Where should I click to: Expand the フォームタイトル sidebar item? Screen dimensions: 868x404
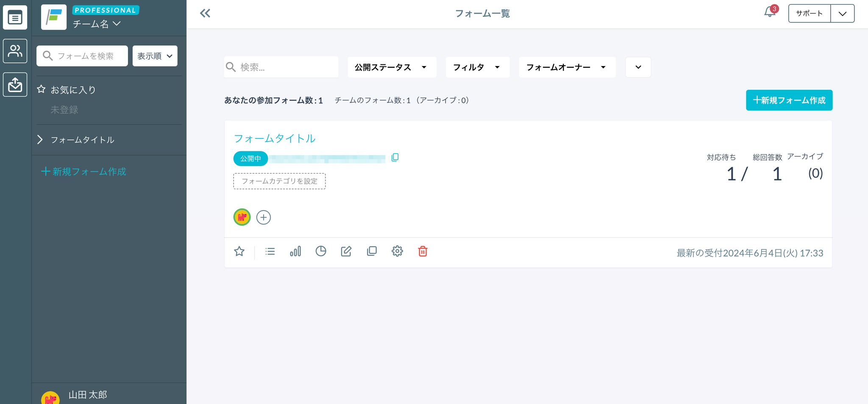[x=40, y=140]
